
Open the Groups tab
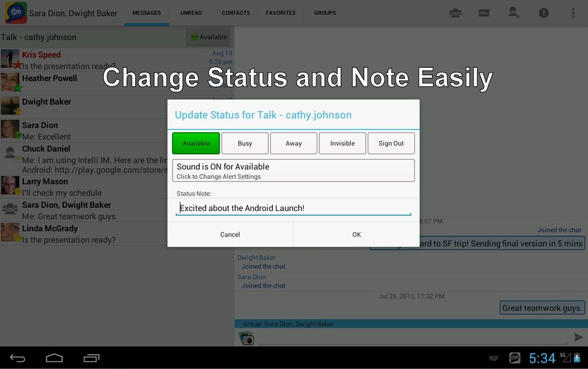[x=325, y=13]
